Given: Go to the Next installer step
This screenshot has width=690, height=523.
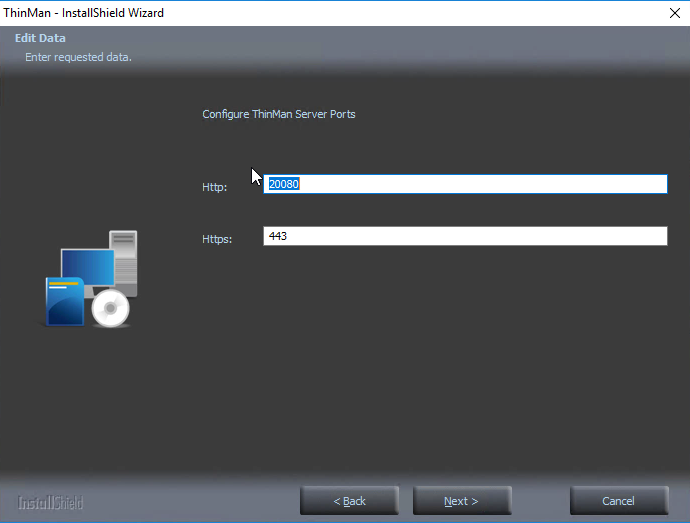Looking at the screenshot, I should click(462, 501).
